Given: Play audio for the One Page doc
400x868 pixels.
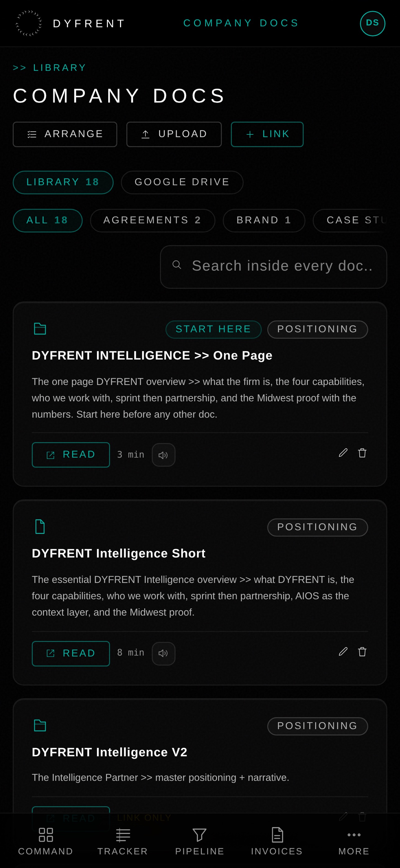Looking at the screenshot, I should [x=163, y=455].
